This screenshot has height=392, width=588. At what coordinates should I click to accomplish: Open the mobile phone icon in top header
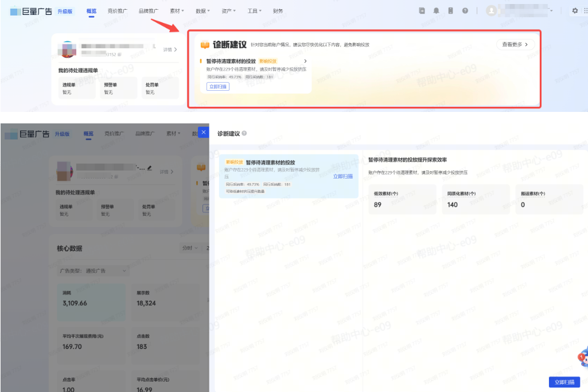(451, 10)
